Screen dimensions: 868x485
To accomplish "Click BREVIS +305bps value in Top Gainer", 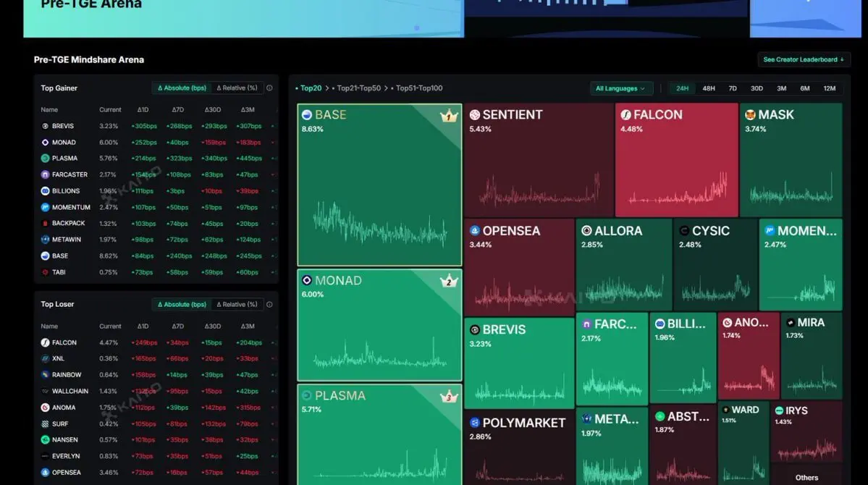I will (x=144, y=126).
